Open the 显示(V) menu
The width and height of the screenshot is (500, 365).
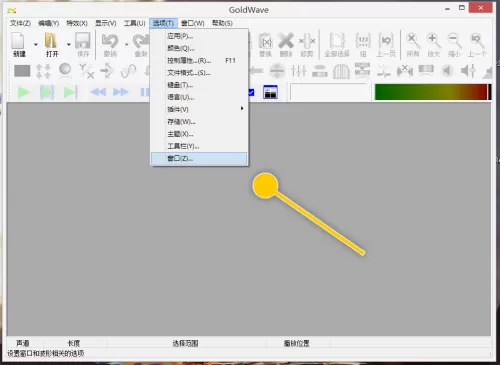106,23
